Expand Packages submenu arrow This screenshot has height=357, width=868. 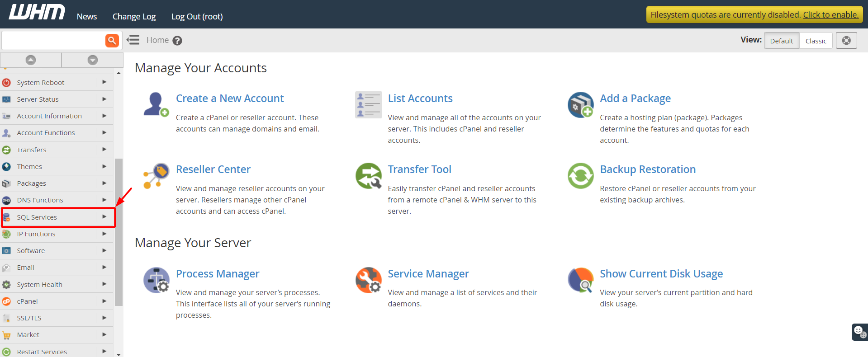104,183
